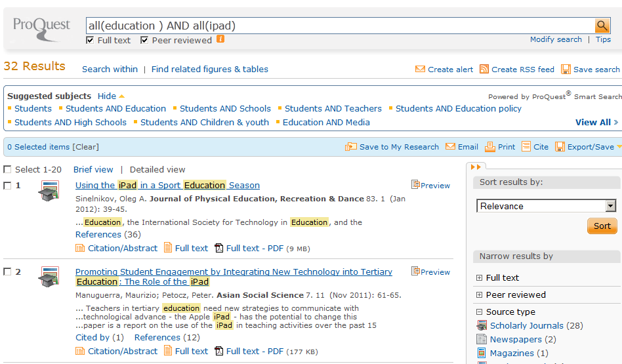Click the Sort button
Viewport: 622px width, 364px height.
click(602, 226)
